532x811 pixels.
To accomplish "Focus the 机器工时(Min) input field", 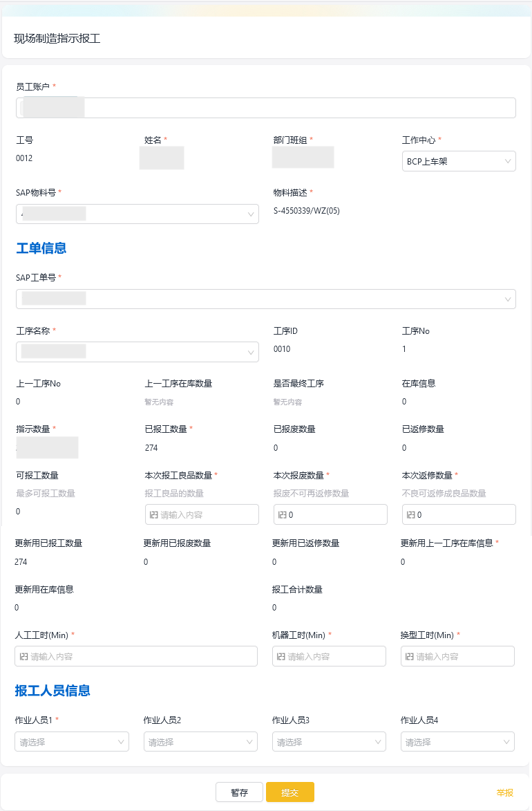I will click(329, 656).
